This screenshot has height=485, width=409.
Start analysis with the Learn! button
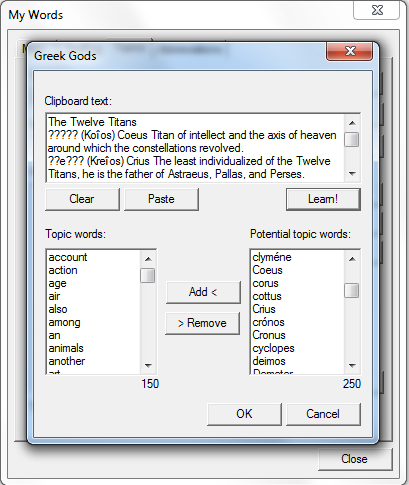click(x=323, y=199)
